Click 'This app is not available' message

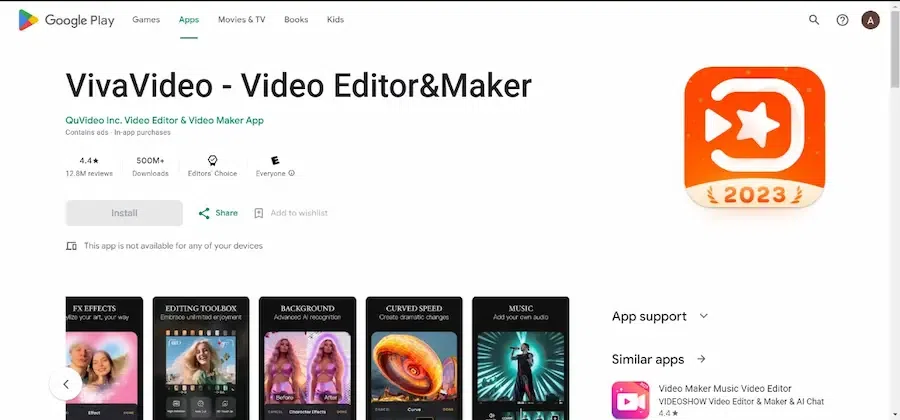coord(173,246)
